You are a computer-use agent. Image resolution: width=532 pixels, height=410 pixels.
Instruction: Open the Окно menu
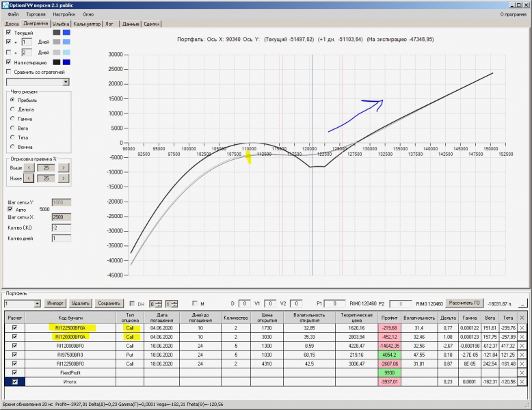88,14
